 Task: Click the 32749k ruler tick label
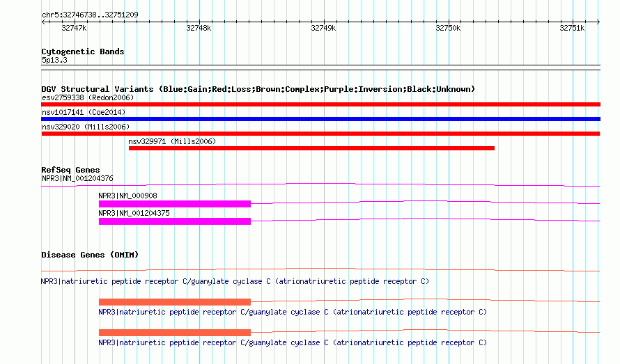[x=323, y=28]
